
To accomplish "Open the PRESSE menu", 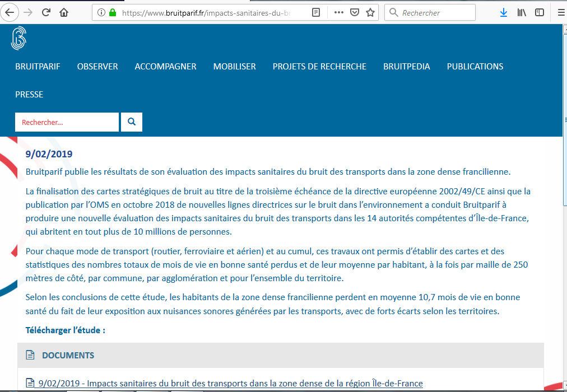I will (x=29, y=94).
